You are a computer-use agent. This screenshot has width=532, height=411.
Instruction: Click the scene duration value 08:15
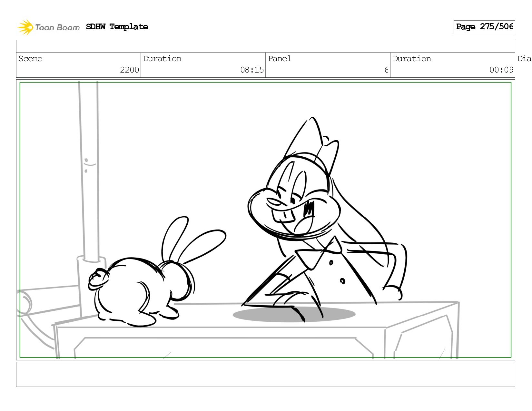click(252, 70)
